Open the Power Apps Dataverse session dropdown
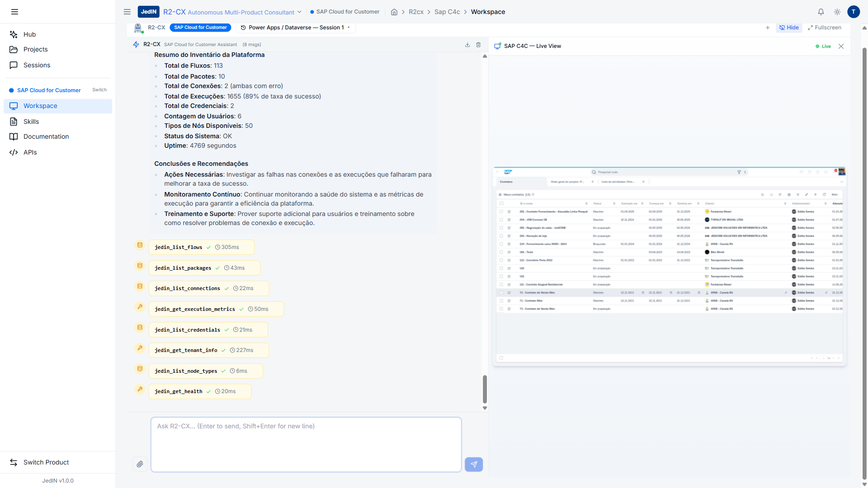Viewport: 868px width, 488px height. pyautogui.click(x=296, y=28)
